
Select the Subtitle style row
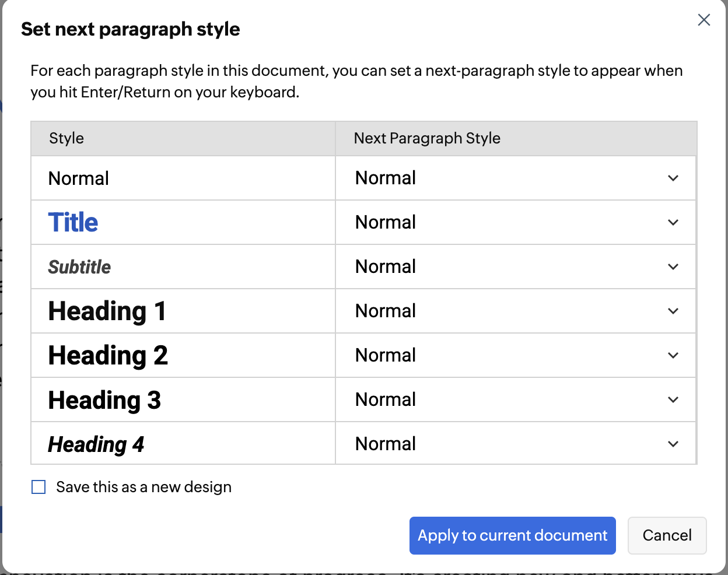[79, 267]
